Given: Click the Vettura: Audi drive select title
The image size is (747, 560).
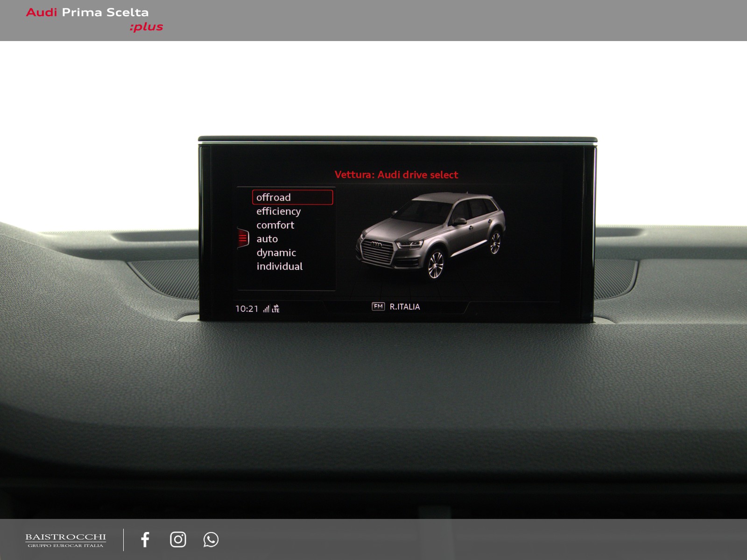Looking at the screenshot, I should pyautogui.click(x=396, y=175).
